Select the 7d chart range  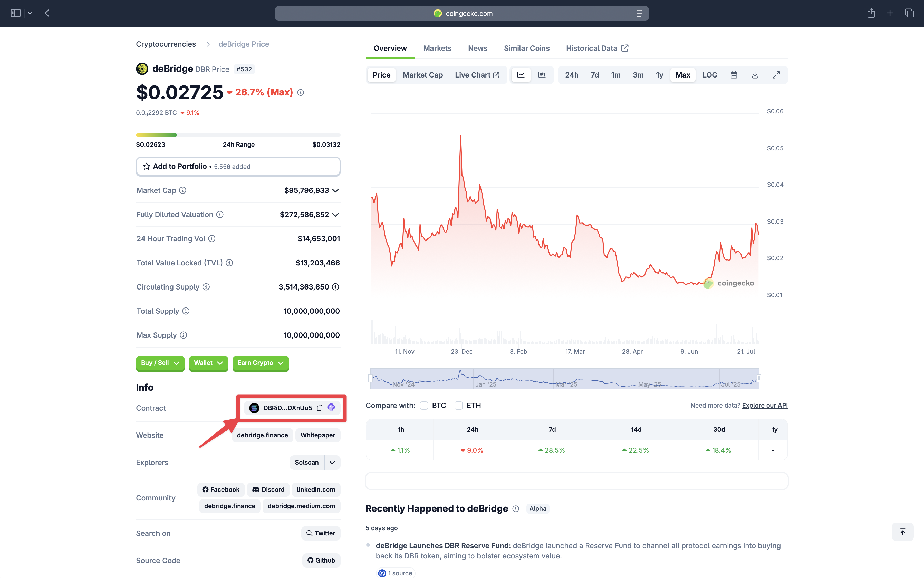click(595, 75)
